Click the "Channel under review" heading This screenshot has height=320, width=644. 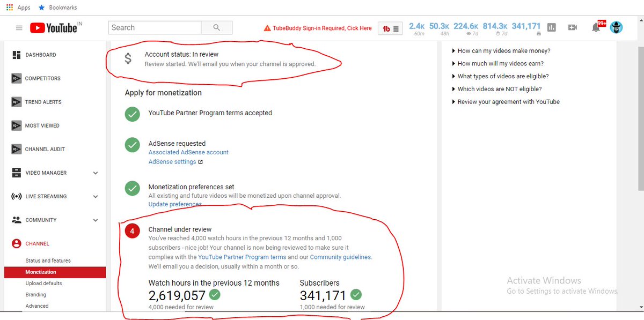(x=180, y=229)
